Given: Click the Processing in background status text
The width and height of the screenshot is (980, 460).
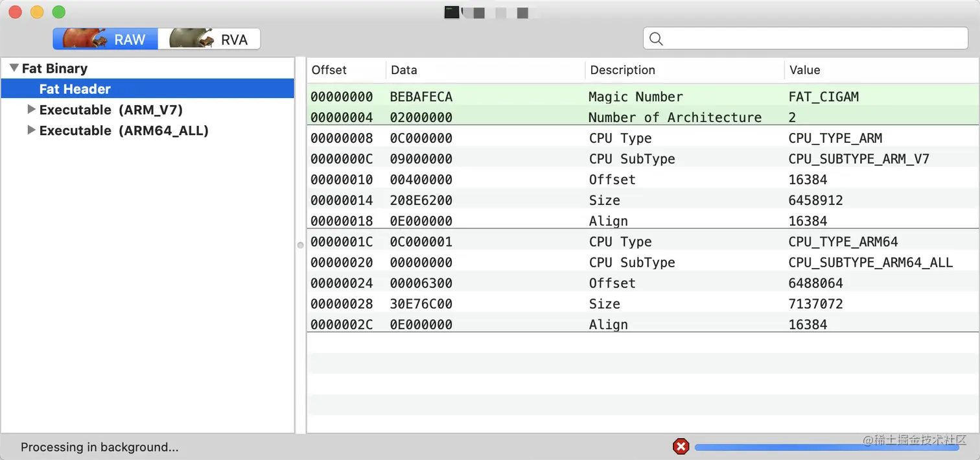Looking at the screenshot, I should tap(99, 447).
